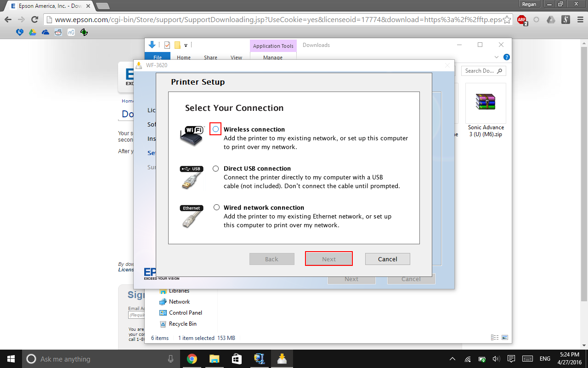This screenshot has width=588, height=368.
Task: Open the Windows Start menu
Action: coord(11,359)
